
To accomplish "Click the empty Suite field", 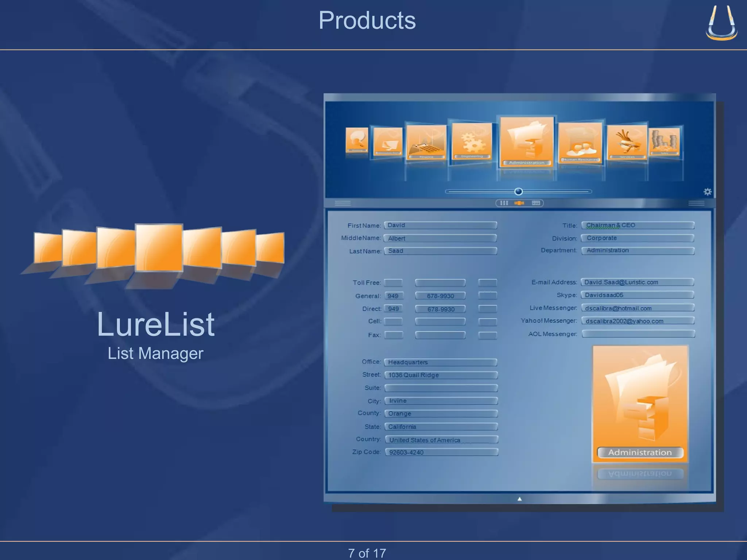I will 441,388.
